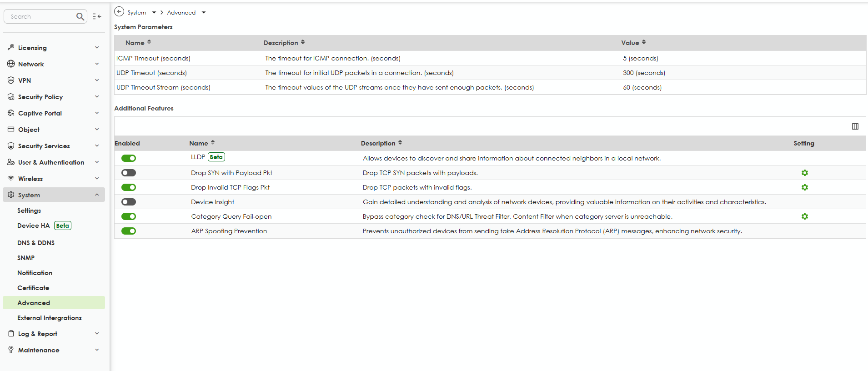868x371 pixels.
Task: Go to Certificate submenu item
Action: coord(33,288)
